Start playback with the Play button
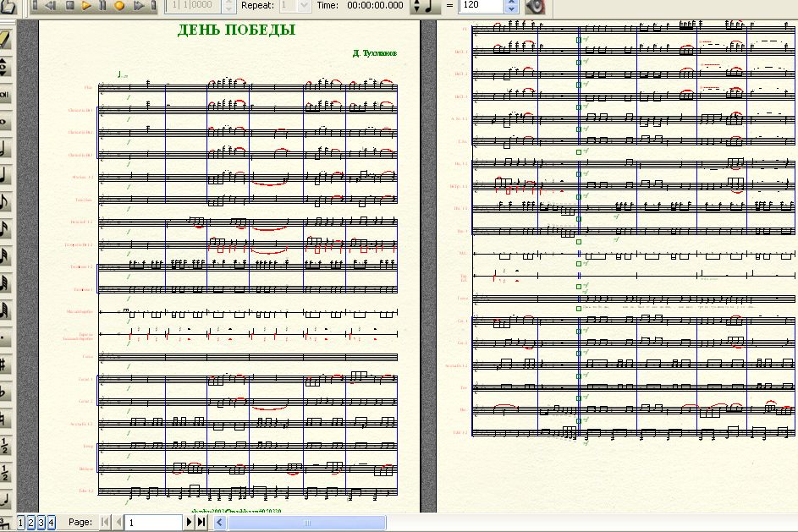798x532 pixels. pos(86,6)
